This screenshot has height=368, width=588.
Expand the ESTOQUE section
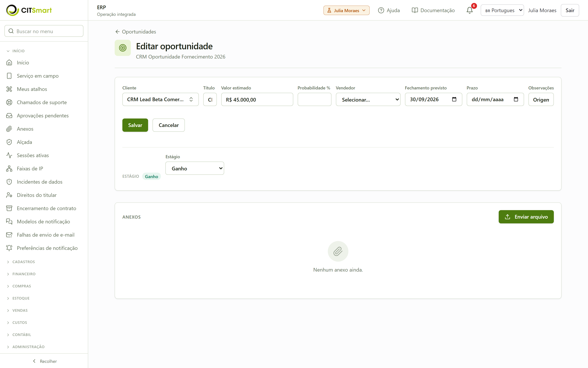[x=18, y=298]
